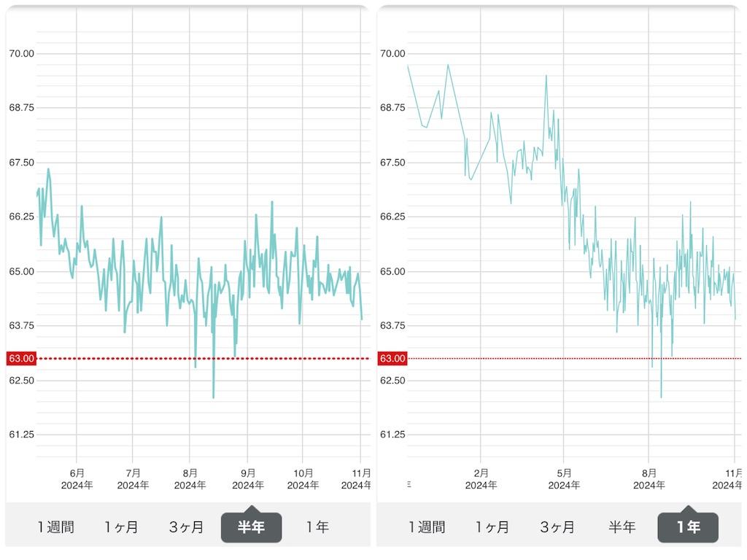Select the 3ヶ月 tab in right chart
The image size is (747, 560).
(x=557, y=527)
